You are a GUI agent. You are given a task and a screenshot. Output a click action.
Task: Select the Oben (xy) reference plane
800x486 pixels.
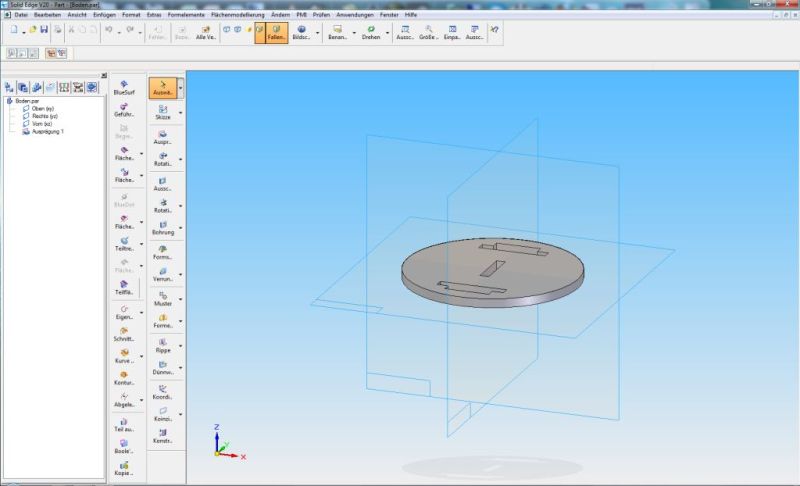[43, 108]
